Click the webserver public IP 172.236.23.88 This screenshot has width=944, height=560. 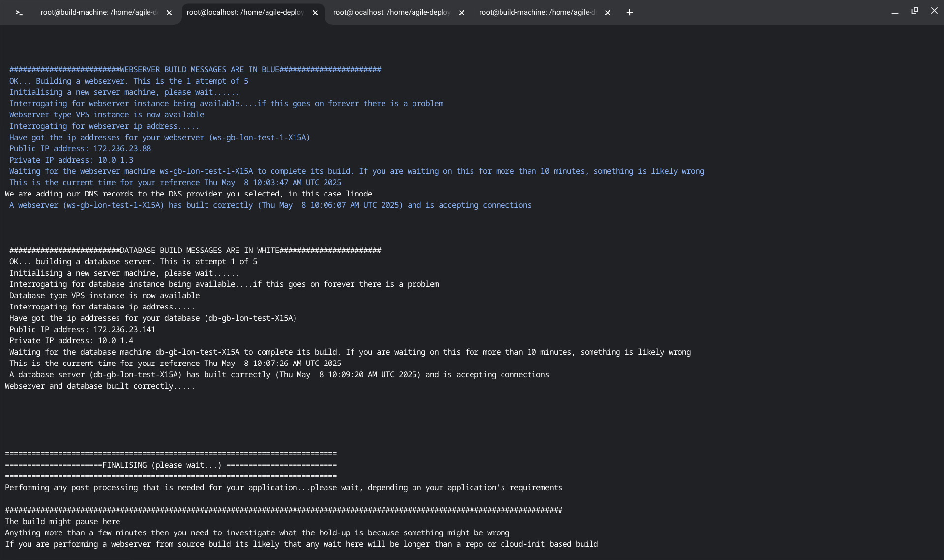[x=122, y=149]
